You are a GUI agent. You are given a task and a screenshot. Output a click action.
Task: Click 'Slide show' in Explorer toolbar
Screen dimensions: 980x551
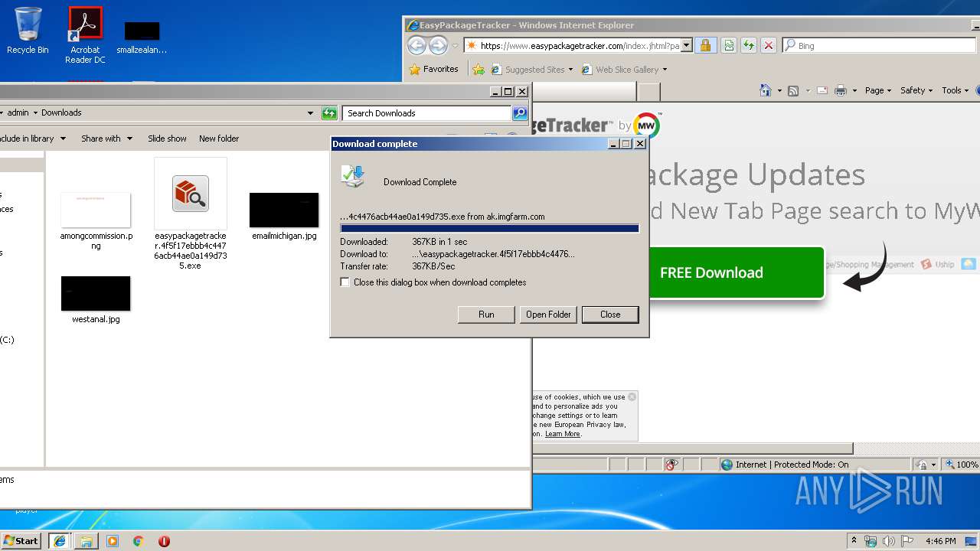(x=167, y=139)
